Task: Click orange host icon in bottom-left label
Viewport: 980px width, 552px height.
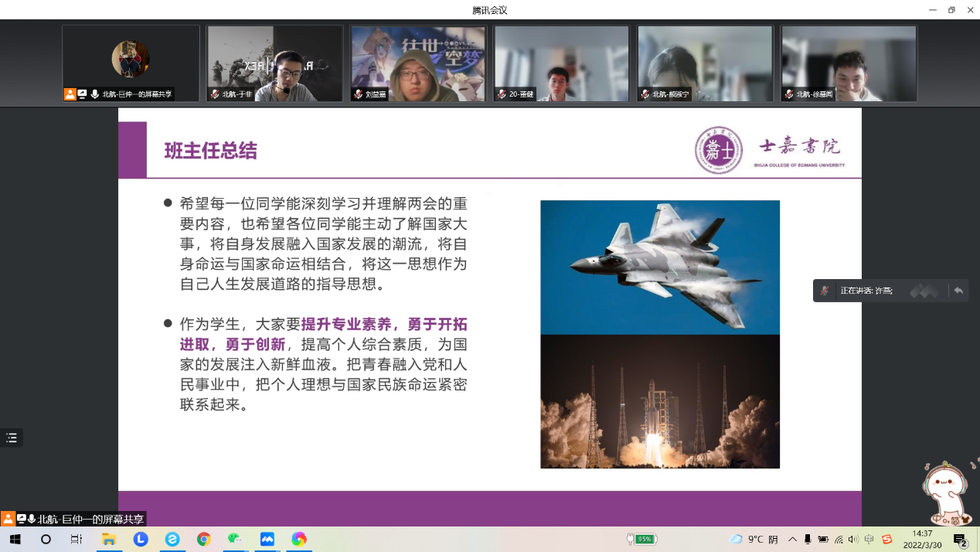Action: pyautogui.click(x=8, y=519)
